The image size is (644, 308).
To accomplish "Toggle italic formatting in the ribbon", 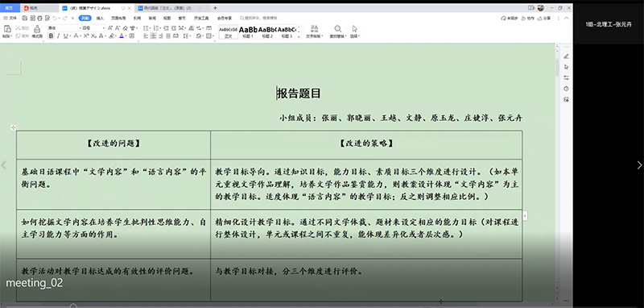I will tap(58, 36).
